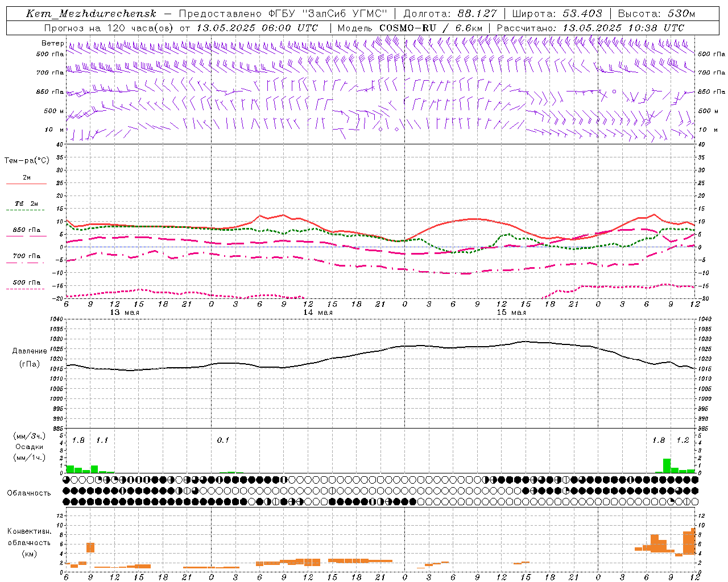728x582 pixels.
Task: Click the Конвективн. облачность (км) label
Action: point(29,542)
